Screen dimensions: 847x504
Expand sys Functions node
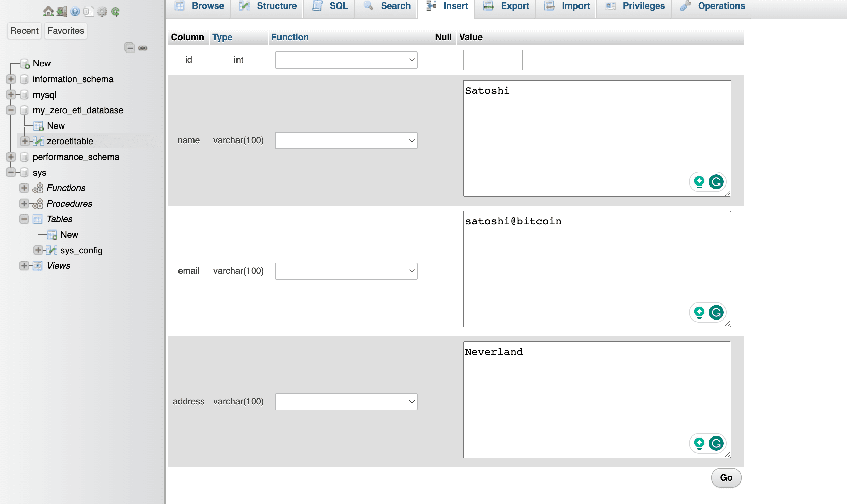coord(24,188)
